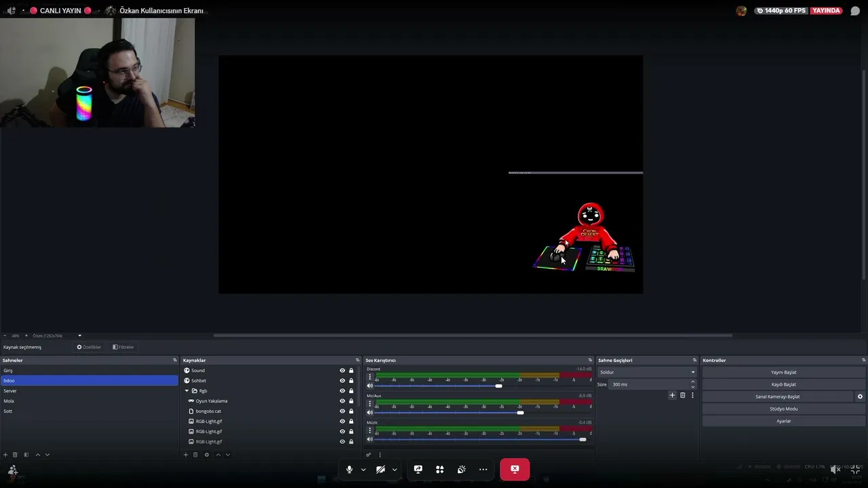The image size is (868, 488).
Task: Enable Stüdyo Modu
Action: point(783,409)
